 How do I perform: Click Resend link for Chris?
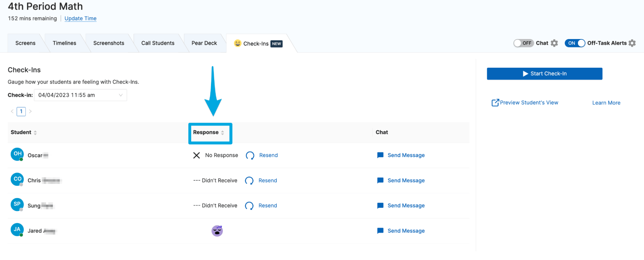268,180
